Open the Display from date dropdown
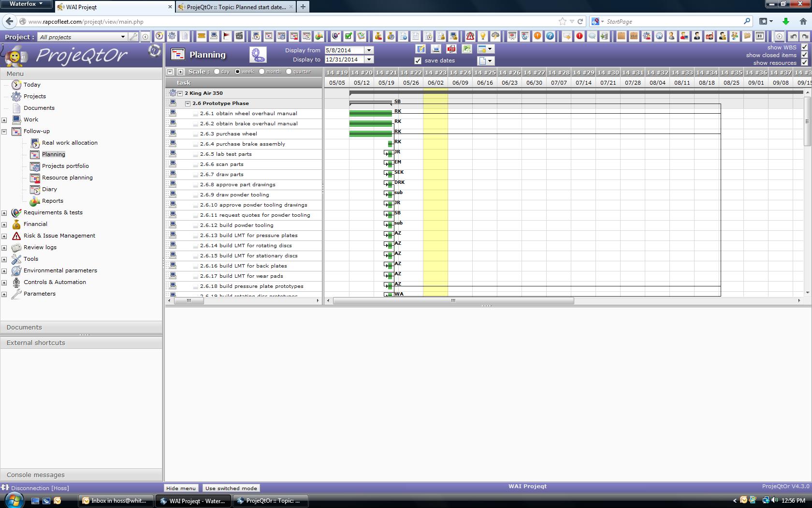This screenshot has width=812, height=508. tap(369, 50)
